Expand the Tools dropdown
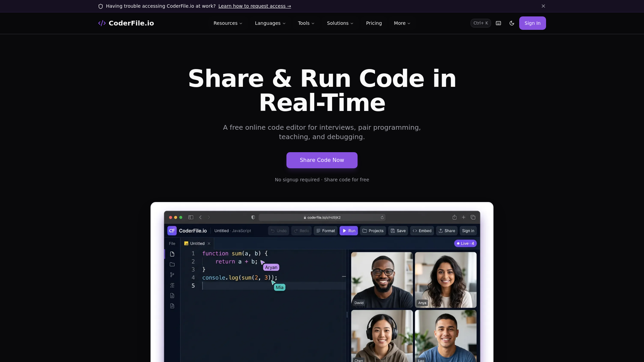Screen dimensions: 644x362 (306, 23)
